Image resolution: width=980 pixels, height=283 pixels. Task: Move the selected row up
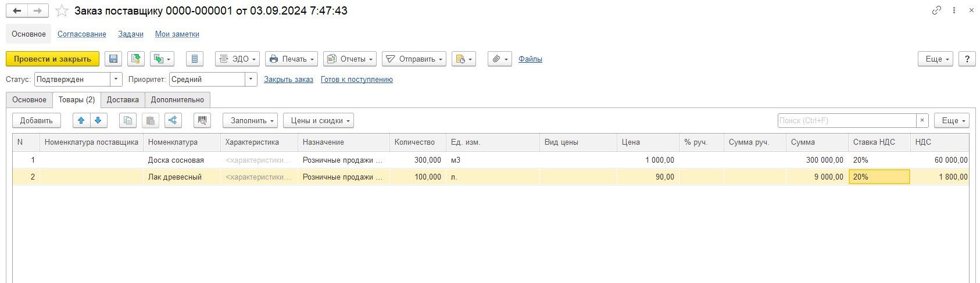tap(81, 120)
